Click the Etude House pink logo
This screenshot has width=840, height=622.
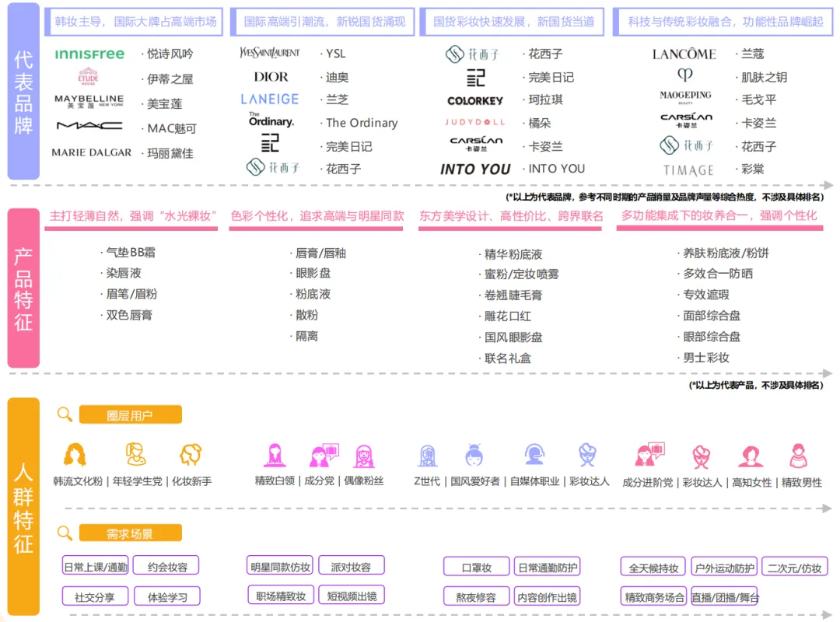click(89, 77)
